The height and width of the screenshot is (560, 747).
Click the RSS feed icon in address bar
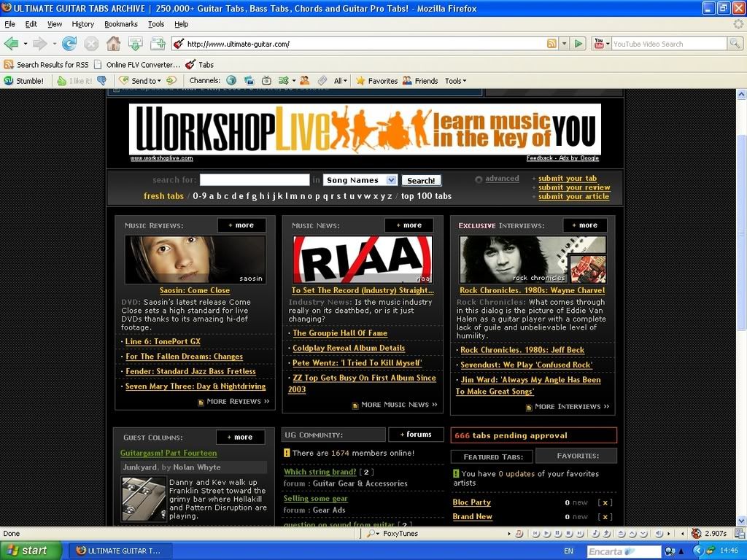click(x=551, y=44)
